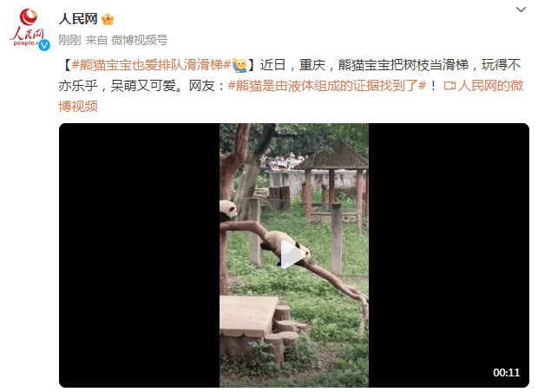
Task: Expand the post options chevron menu
Action: click(521, 10)
